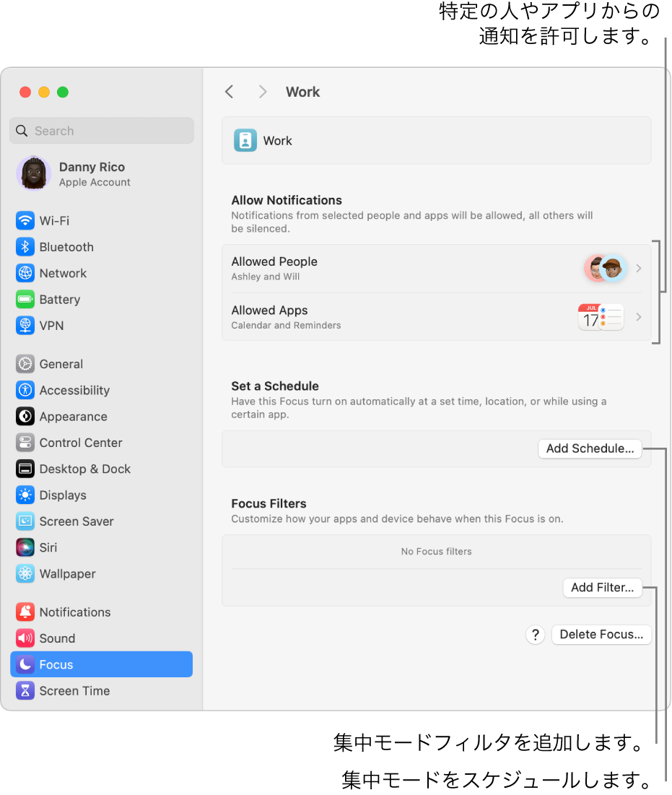Expand Allowed People chevron
The height and width of the screenshot is (795, 672).
639,268
